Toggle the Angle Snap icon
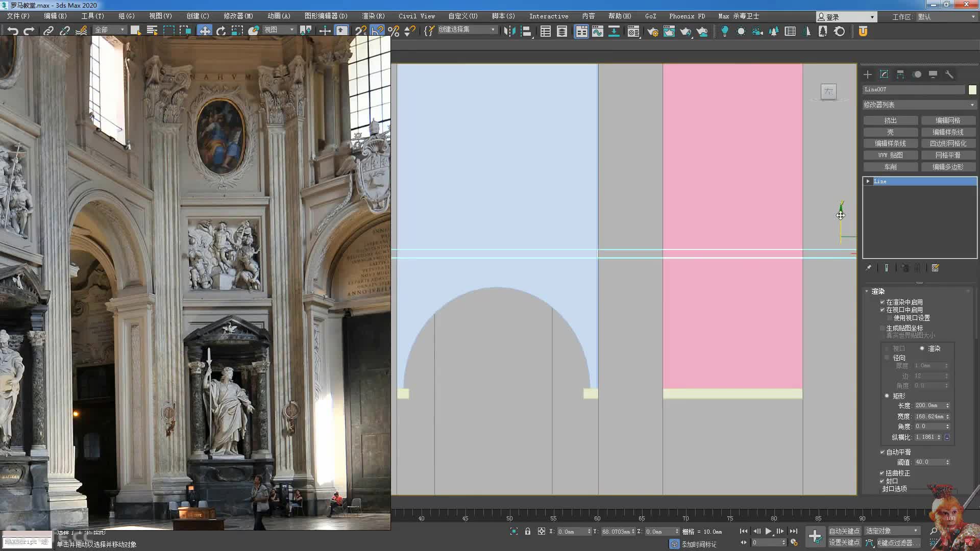980x551 pixels. pos(377,31)
